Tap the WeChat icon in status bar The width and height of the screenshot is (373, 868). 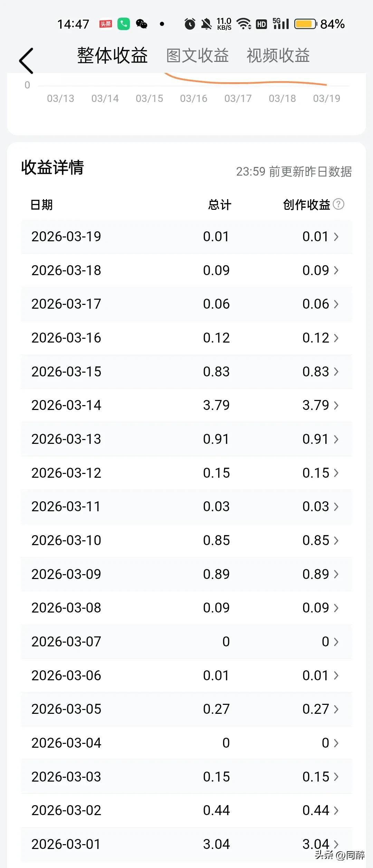point(142,24)
